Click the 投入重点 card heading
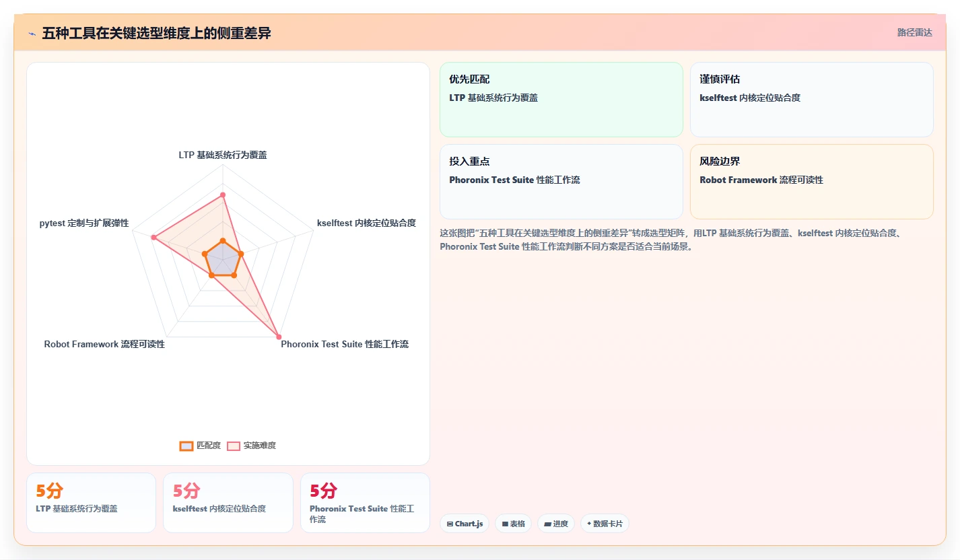Image resolution: width=960 pixels, height=560 pixels. point(469,162)
